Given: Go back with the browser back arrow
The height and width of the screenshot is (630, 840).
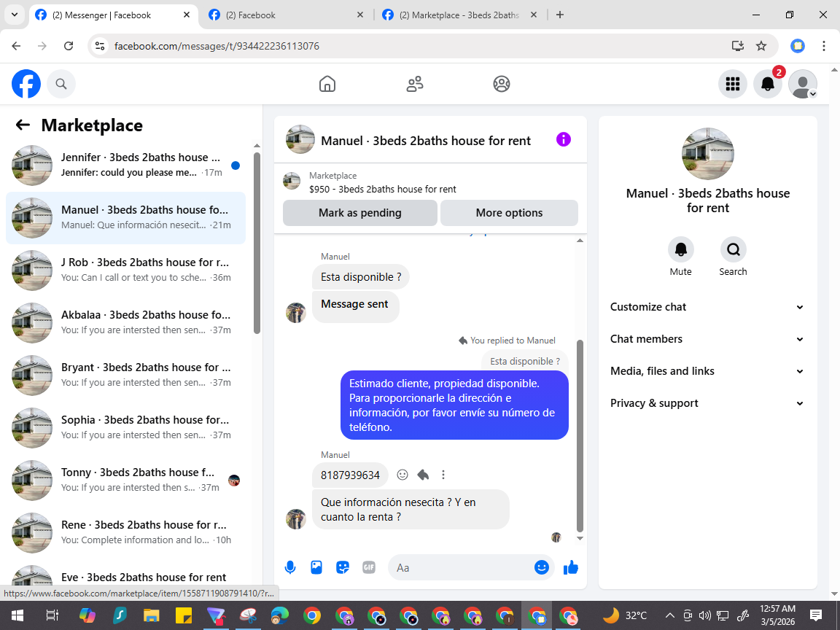Looking at the screenshot, I should click(16, 46).
